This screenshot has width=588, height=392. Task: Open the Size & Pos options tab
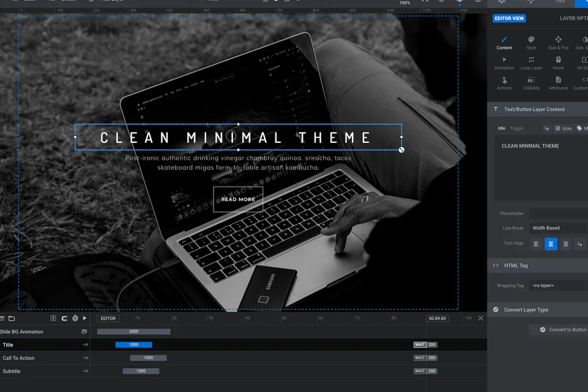tap(558, 43)
